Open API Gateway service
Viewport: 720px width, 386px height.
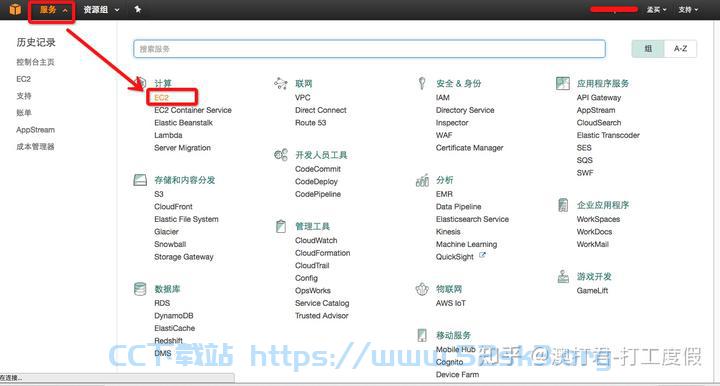(599, 98)
